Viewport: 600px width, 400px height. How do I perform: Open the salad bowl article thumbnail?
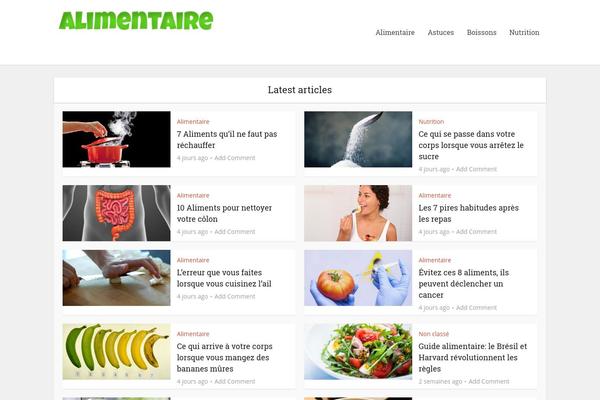[358, 352]
